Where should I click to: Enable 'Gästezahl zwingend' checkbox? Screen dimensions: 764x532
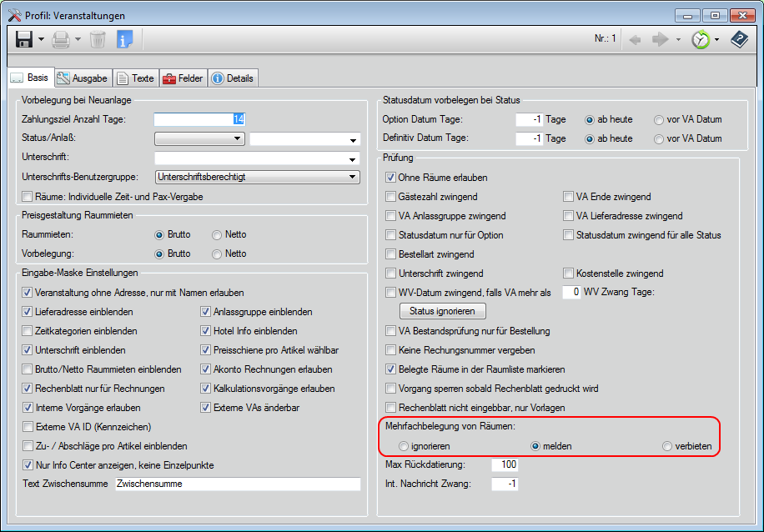391,197
